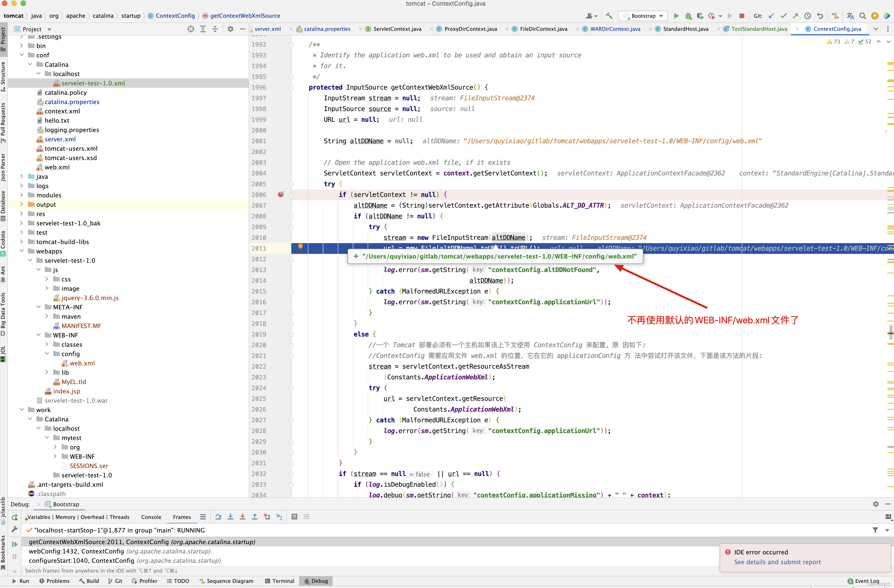Open the Terminal tool window button
894x588 pixels.
pos(279,581)
